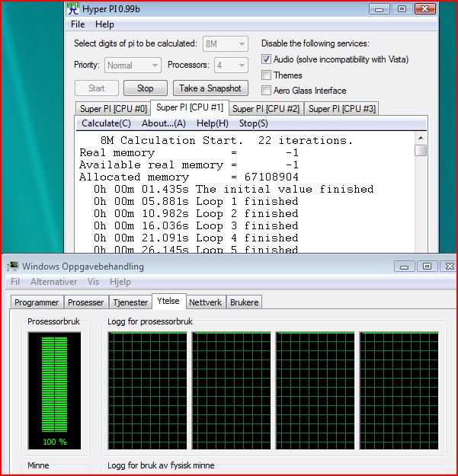This screenshot has width=458, height=476.
Task: Click the 'Allocated memory = 67108904' line
Action: [189, 177]
